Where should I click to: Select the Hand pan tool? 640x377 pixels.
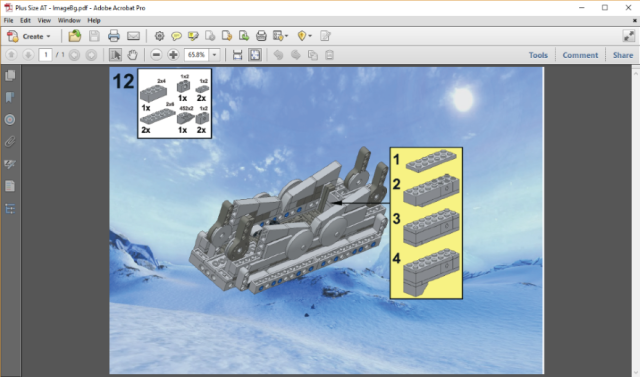point(132,55)
